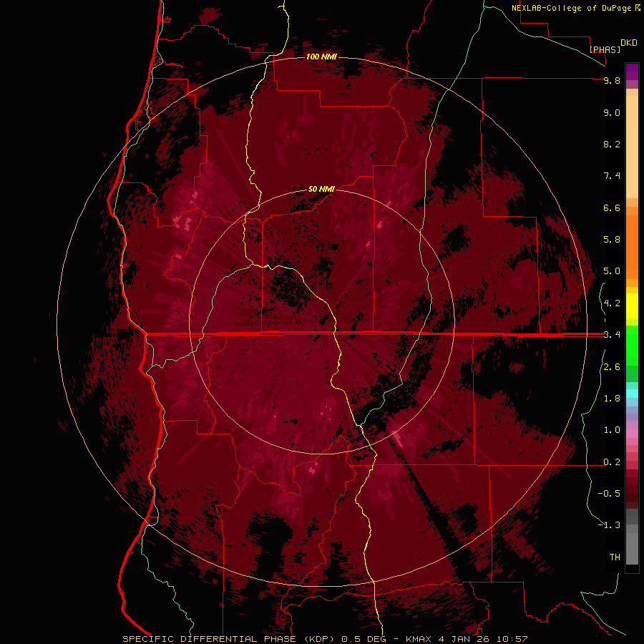Pick the bright green band of the color bar

coord(632,345)
